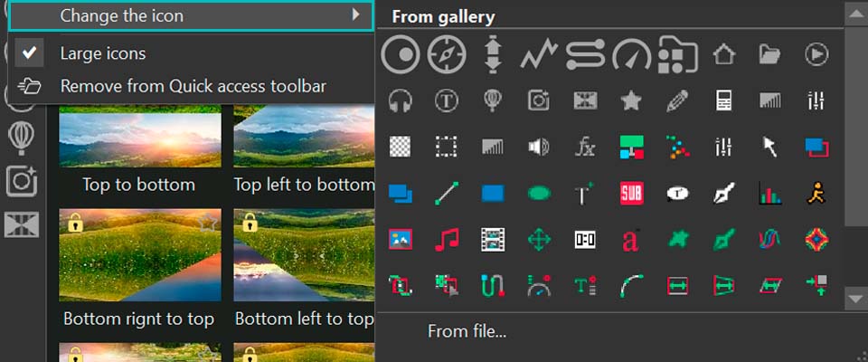
Task: Choose the single blue rectangle icon
Action: 493,194
